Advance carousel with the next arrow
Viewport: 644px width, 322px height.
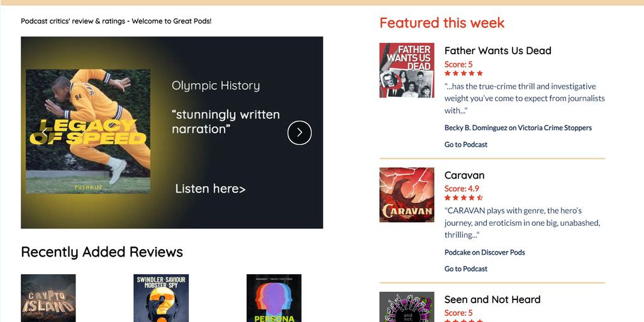pos(299,133)
